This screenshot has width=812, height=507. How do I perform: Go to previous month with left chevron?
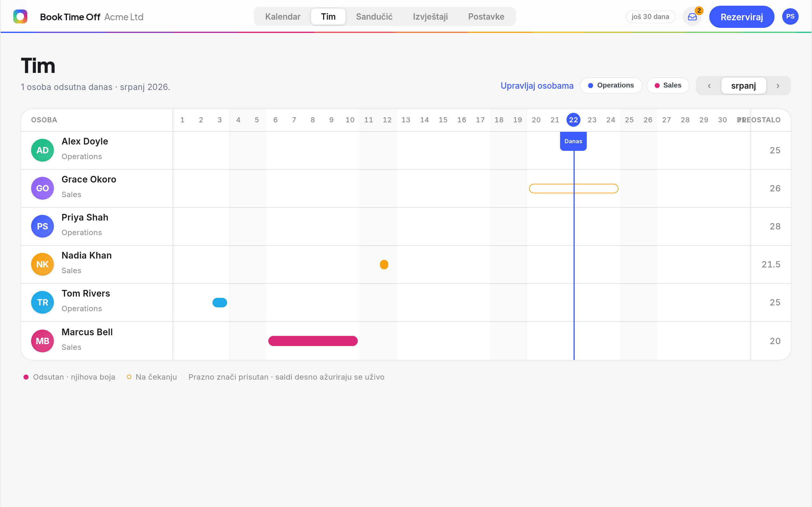709,86
